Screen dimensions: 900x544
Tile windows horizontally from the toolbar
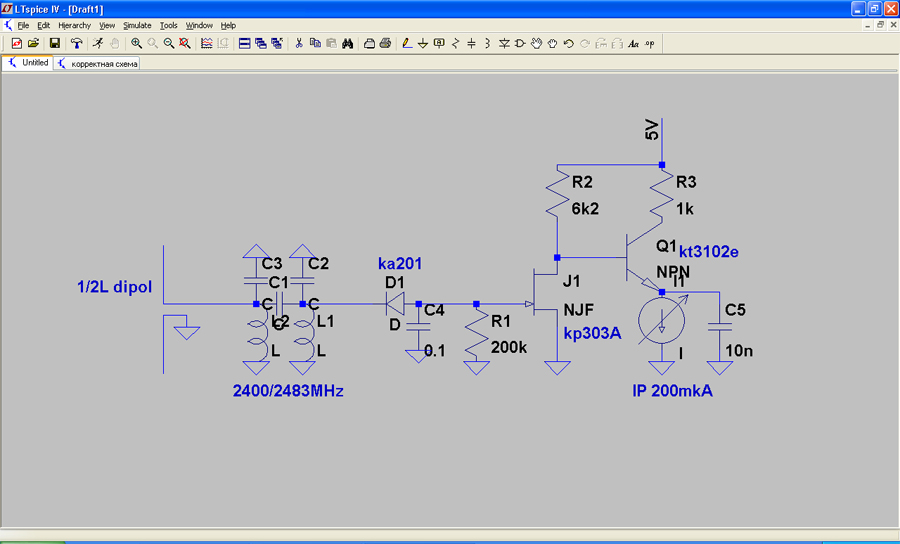tap(245, 44)
